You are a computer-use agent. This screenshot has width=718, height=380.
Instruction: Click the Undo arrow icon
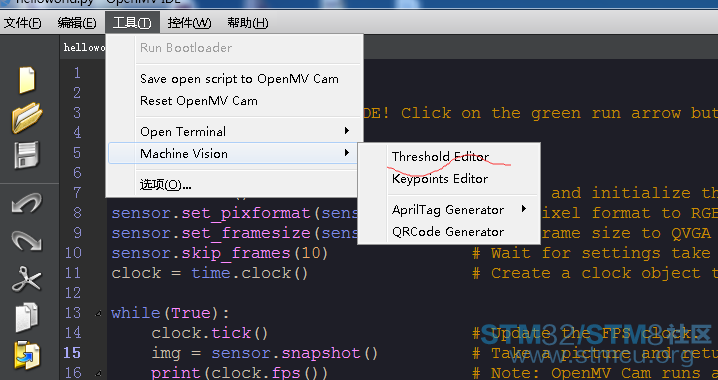(27, 203)
